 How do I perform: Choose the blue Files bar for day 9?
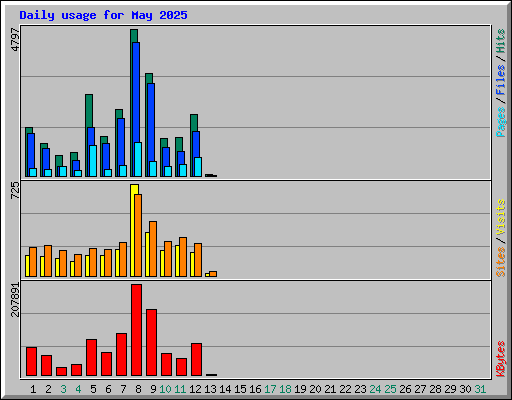pos(151,122)
